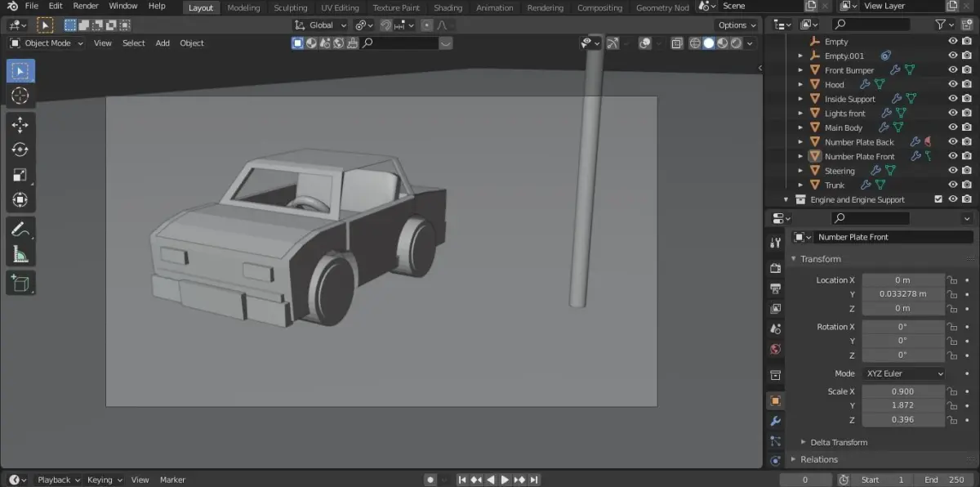
Task: Expand the Delta Transform panel
Action: click(839, 442)
